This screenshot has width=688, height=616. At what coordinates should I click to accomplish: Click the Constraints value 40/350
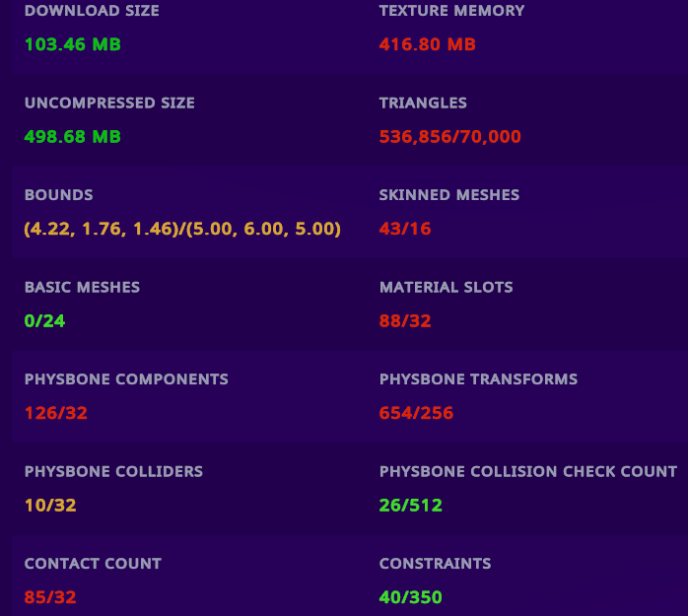tap(410, 597)
